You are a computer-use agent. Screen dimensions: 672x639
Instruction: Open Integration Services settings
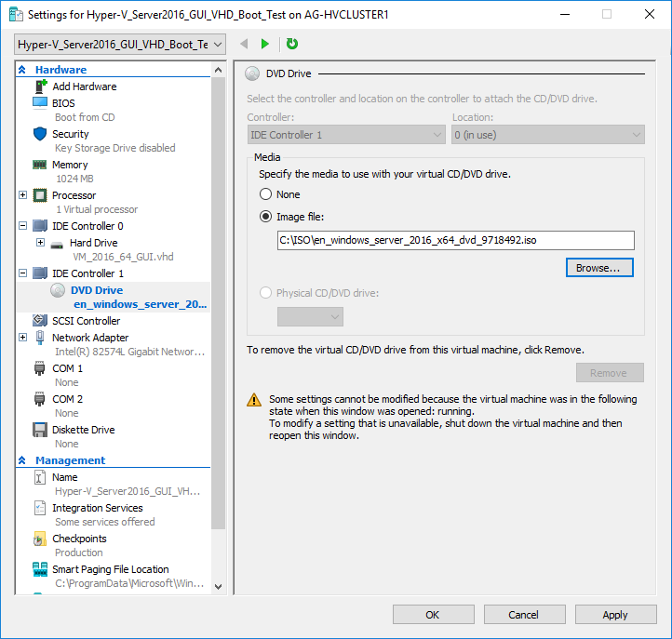[98, 508]
